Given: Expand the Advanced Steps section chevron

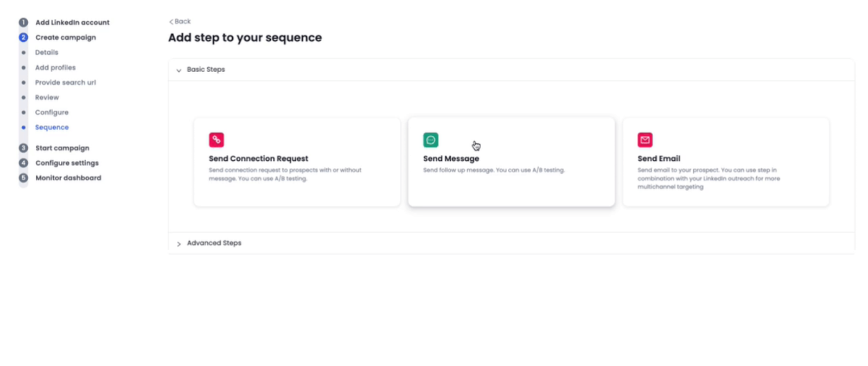Looking at the screenshot, I should (179, 244).
